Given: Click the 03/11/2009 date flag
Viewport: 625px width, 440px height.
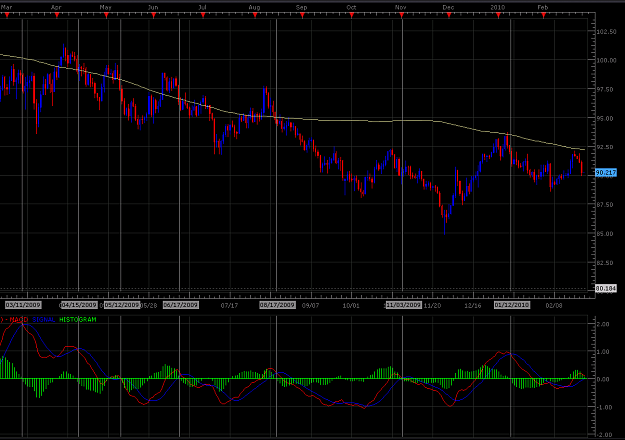Looking at the screenshot, I should [23, 305].
